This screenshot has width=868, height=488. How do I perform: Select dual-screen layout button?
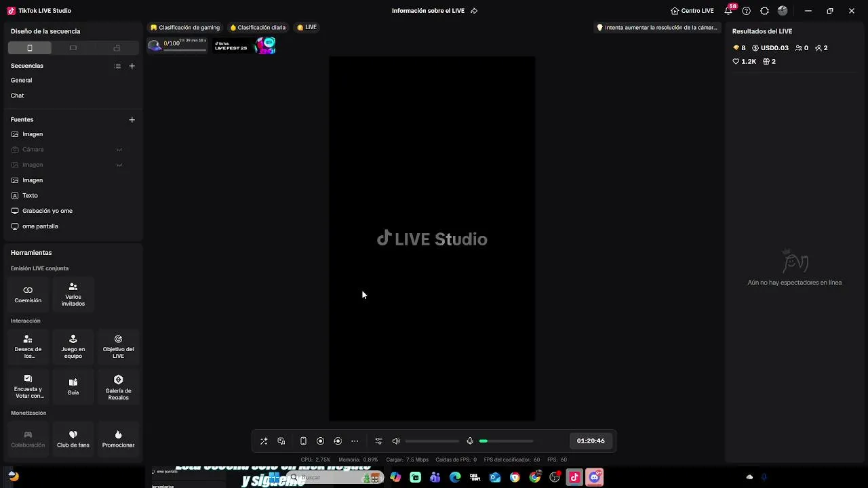point(117,47)
